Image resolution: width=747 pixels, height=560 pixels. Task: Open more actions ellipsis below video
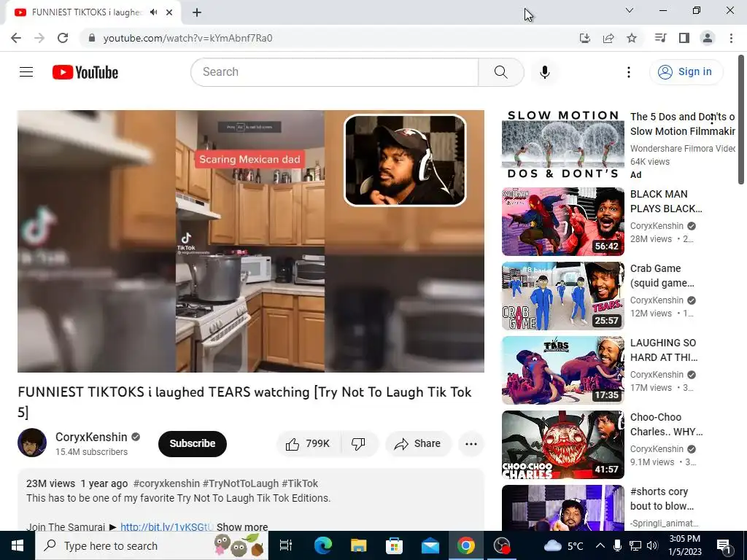[471, 444]
